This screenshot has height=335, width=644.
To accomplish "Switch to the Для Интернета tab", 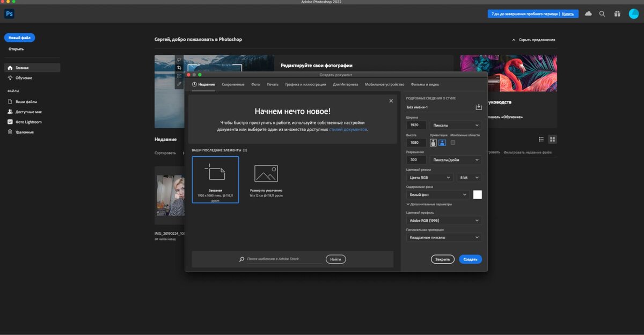I will (346, 84).
